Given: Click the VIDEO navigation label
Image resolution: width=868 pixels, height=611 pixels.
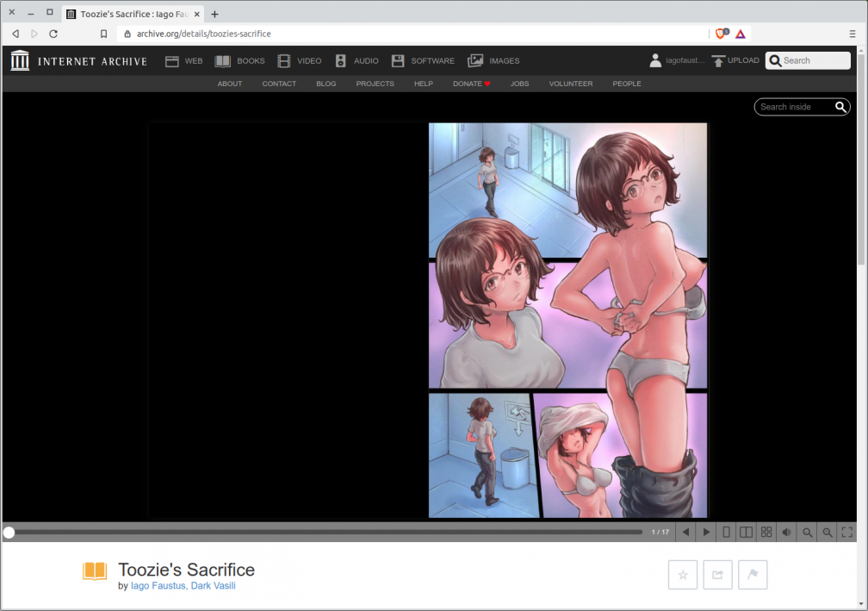Looking at the screenshot, I should click(309, 61).
